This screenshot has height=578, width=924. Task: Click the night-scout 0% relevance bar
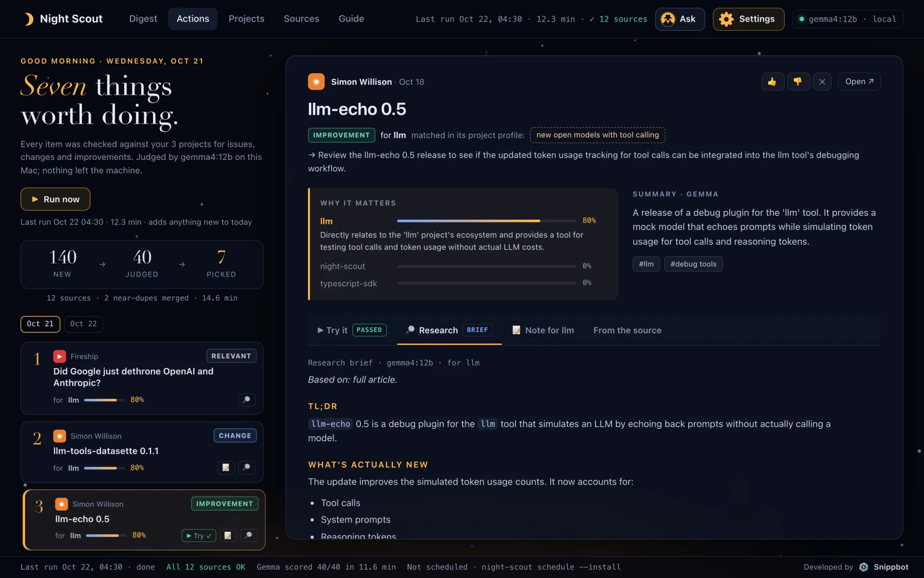click(x=487, y=266)
